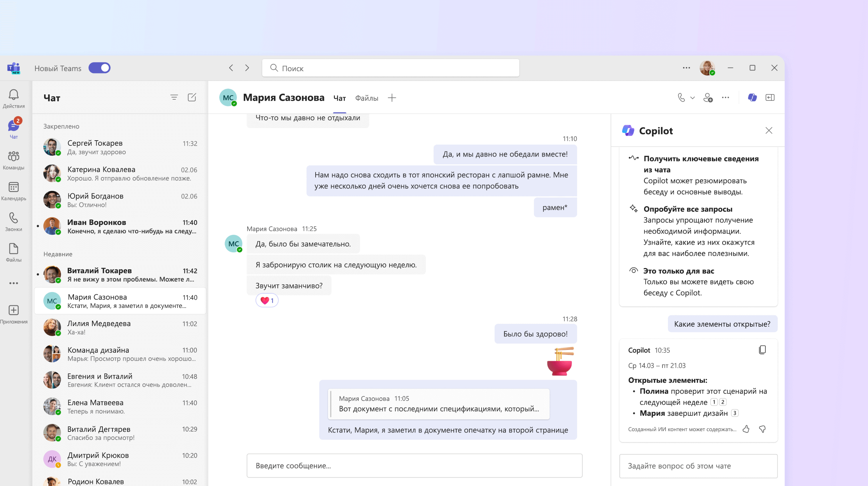This screenshot has width=868, height=486.
Task: Click the Закреплено section header
Action: [x=61, y=126]
